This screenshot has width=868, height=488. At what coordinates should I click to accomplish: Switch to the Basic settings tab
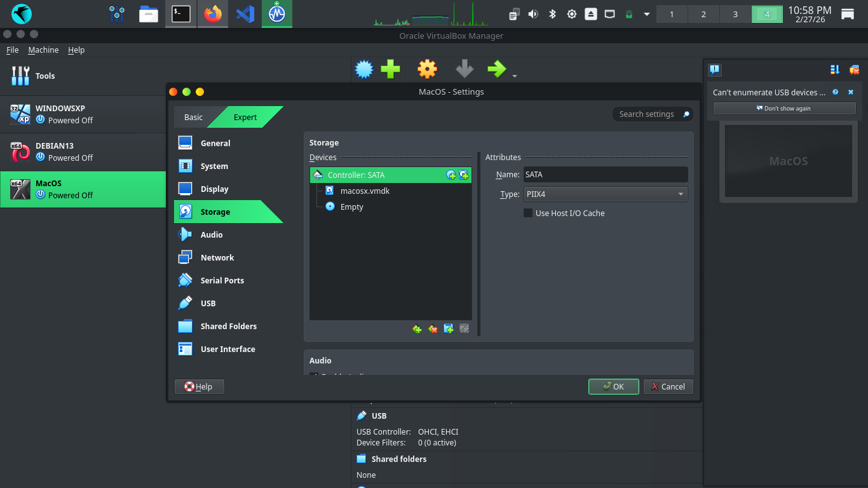[193, 117]
